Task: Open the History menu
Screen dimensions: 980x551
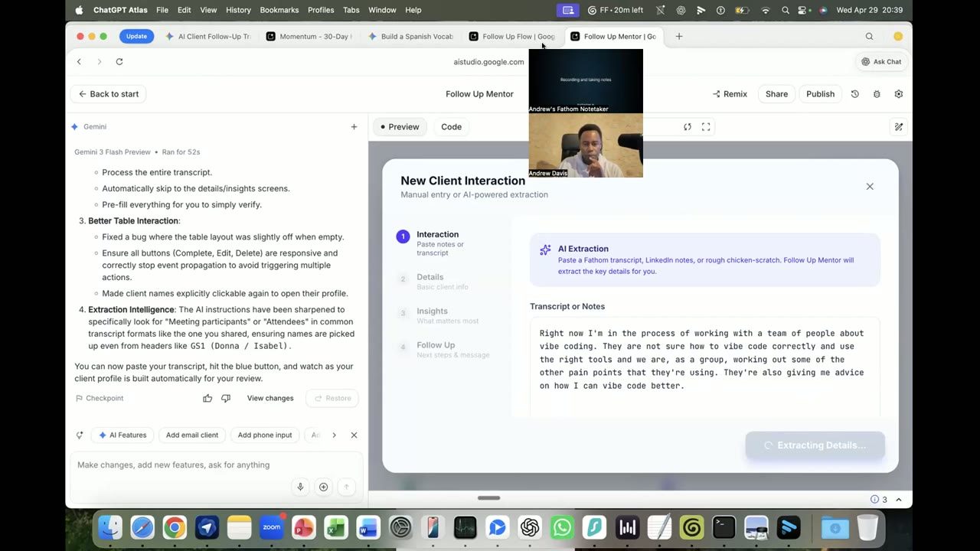Action: pyautogui.click(x=238, y=10)
